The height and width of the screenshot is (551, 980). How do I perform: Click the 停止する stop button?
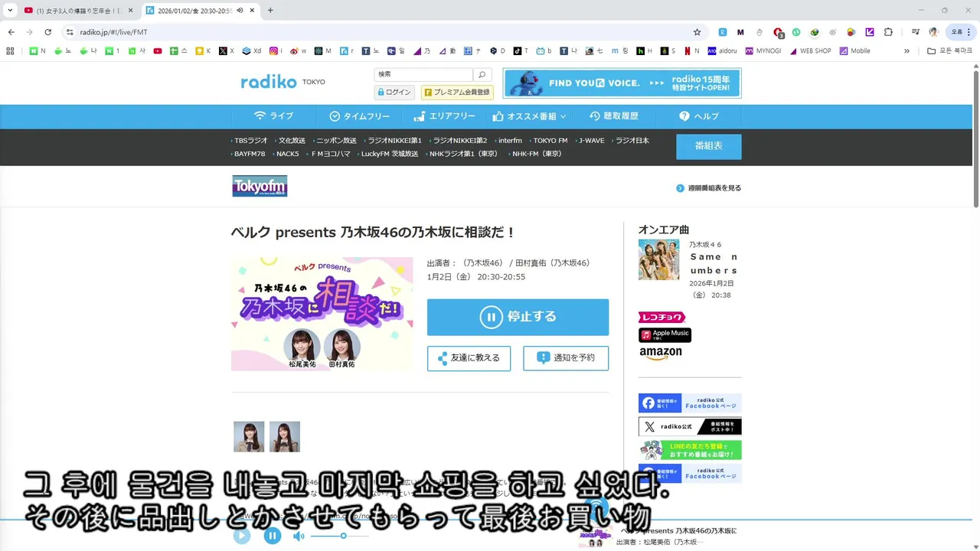[518, 317]
